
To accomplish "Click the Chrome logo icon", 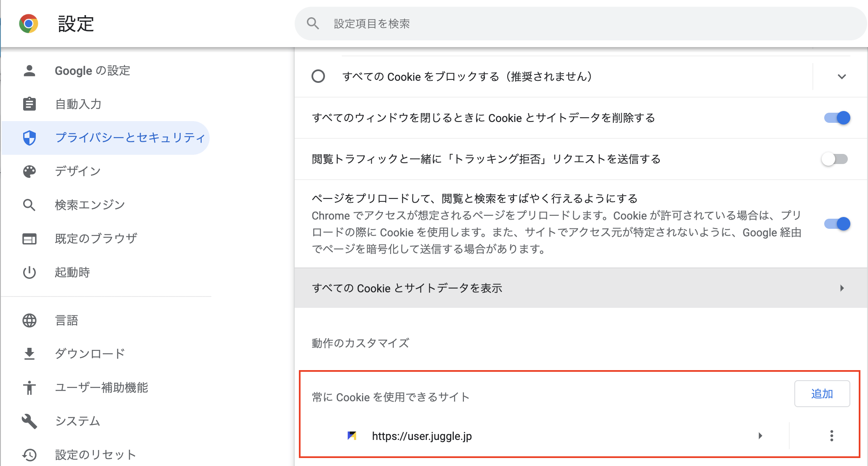I will [29, 24].
